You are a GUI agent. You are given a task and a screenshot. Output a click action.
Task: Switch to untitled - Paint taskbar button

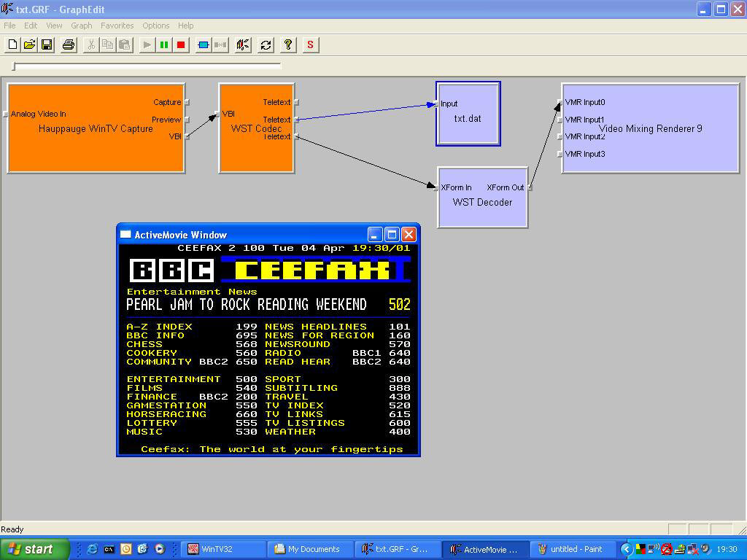coord(573,549)
